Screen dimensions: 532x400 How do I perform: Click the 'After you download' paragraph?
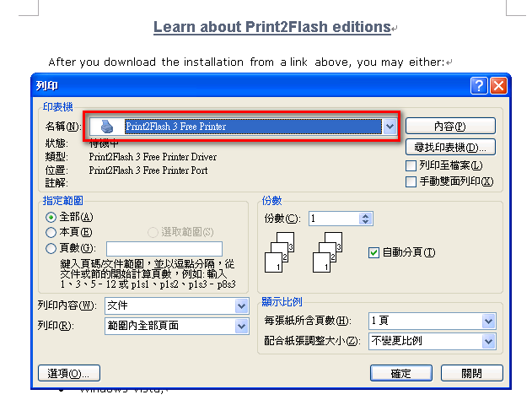(x=246, y=62)
